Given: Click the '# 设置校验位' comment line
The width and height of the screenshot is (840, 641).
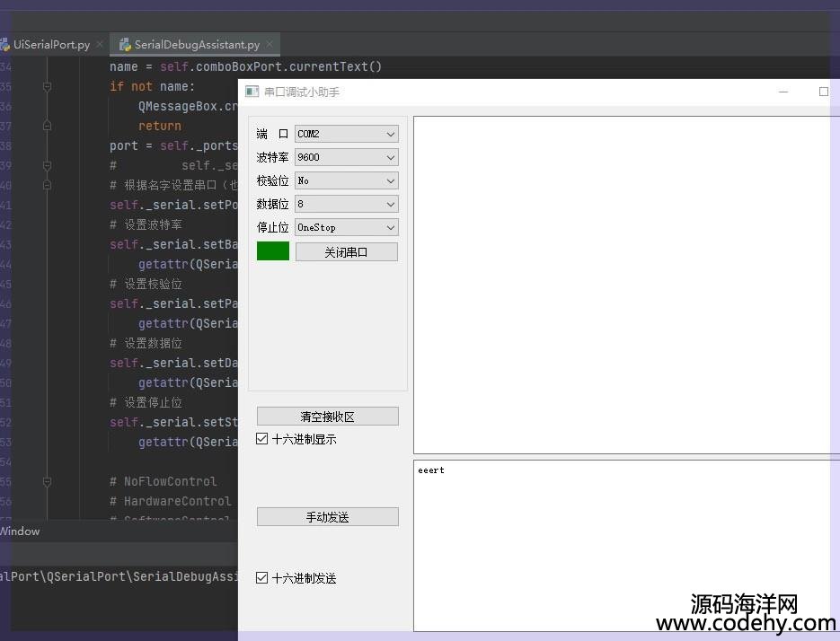Looking at the screenshot, I should point(146,285).
